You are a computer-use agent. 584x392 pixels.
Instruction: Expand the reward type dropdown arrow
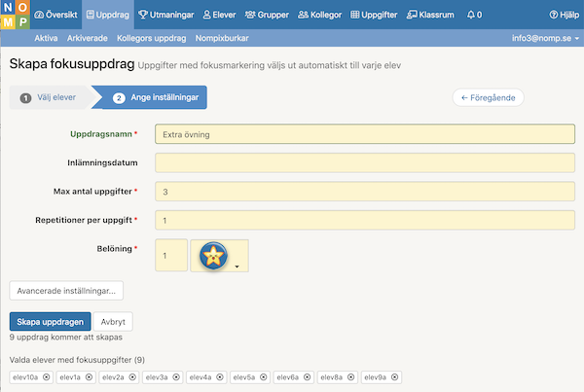(237, 267)
